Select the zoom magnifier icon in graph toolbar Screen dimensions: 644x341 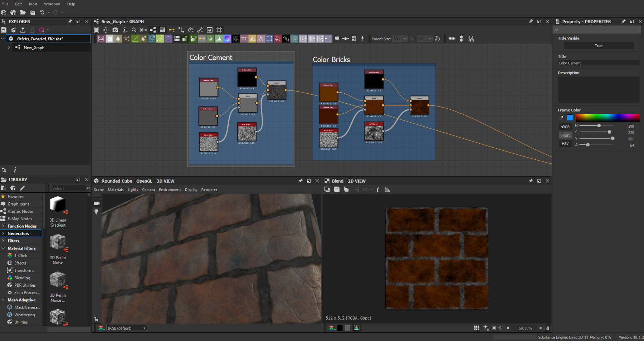pos(134,30)
